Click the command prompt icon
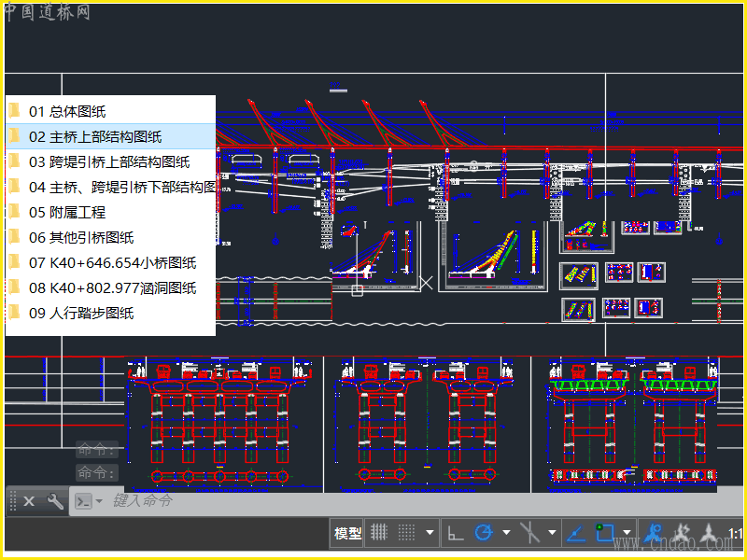This screenshot has width=747, height=560. click(x=83, y=501)
